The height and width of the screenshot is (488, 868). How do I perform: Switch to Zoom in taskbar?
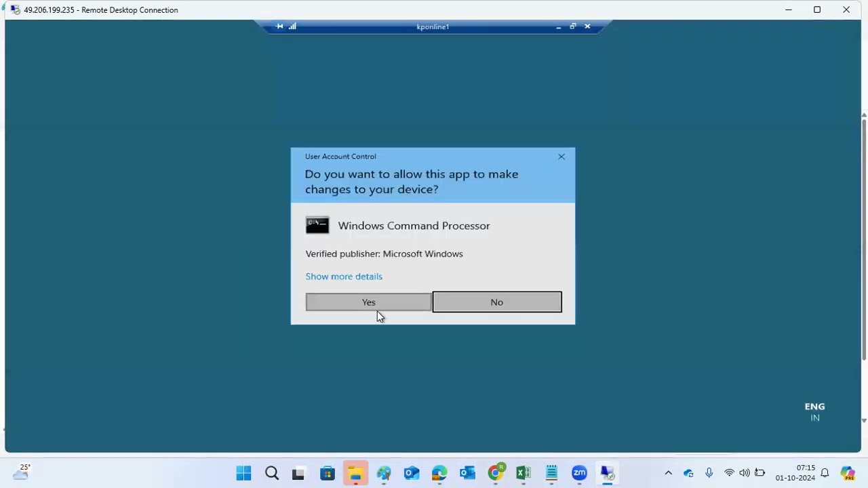pos(579,473)
